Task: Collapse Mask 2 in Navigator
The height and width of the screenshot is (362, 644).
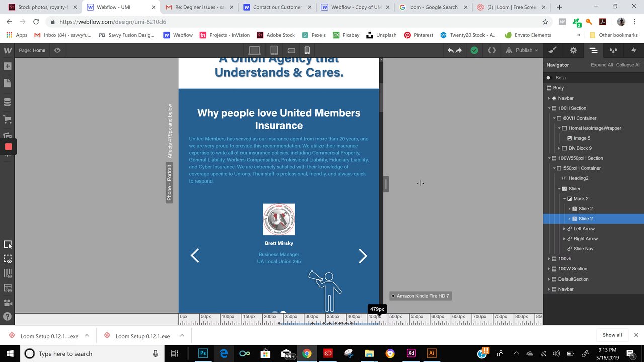Action: point(565,199)
